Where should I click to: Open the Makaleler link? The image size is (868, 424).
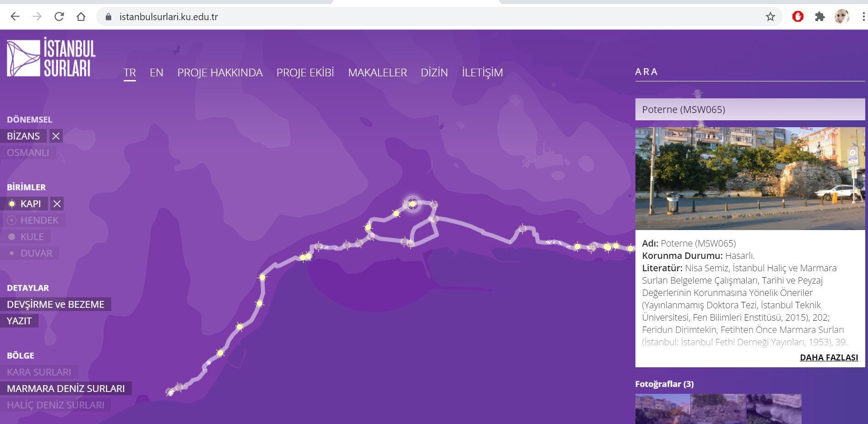click(x=377, y=73)
